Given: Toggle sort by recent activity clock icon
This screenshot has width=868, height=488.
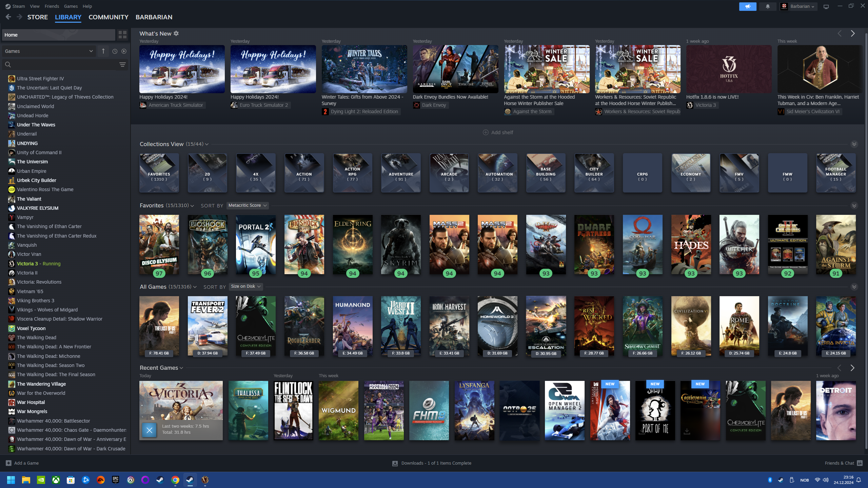Looking at the screenshot, I should tap(115, 51).
